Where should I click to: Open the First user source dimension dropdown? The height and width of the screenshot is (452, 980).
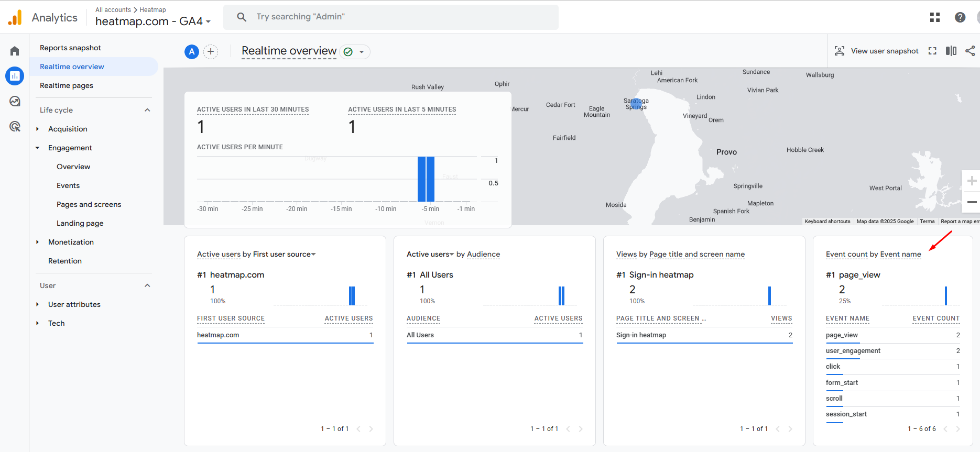coord(285,255)
